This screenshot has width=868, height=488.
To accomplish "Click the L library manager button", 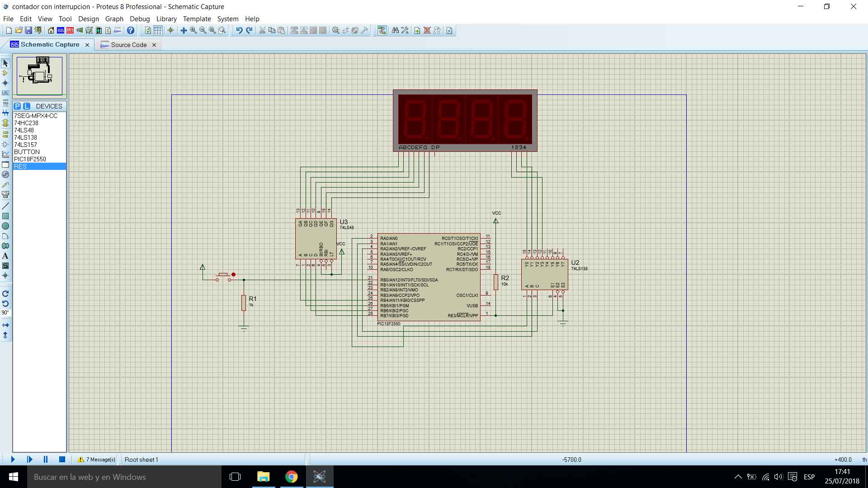I will point(27,106).
